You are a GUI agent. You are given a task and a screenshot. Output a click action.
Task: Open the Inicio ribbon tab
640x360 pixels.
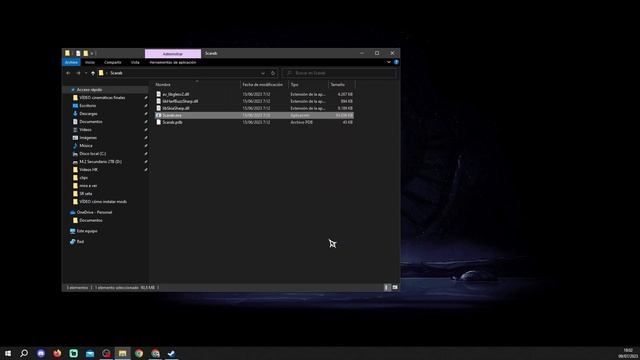pyautogui.click(x=90, y=62)
